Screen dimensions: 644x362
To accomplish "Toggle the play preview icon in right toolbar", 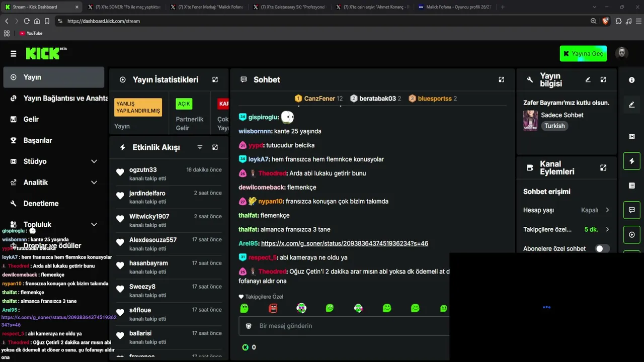I will point(632,235).
